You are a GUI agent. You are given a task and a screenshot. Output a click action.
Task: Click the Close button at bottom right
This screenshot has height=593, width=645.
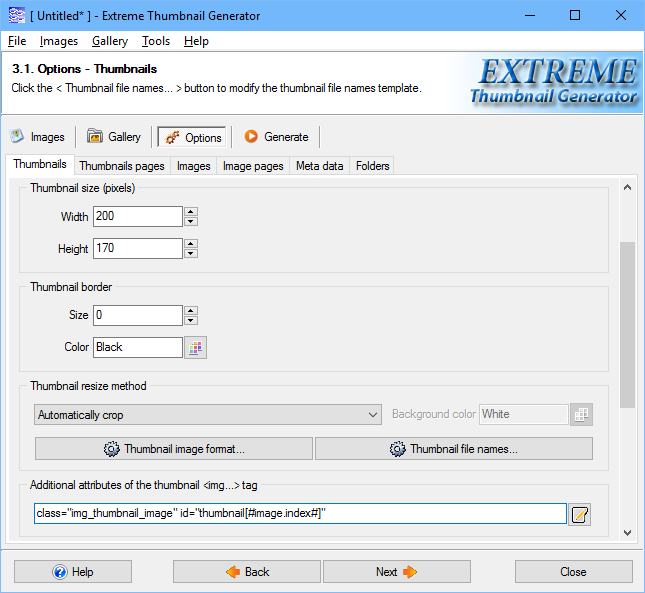(x=574, y=572)
